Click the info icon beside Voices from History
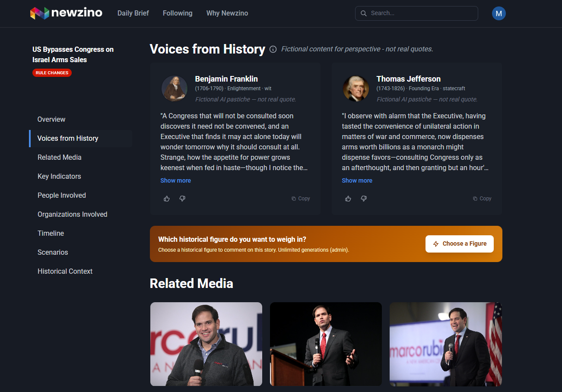This screenshot has width=562, height=392. pos(273,49)
